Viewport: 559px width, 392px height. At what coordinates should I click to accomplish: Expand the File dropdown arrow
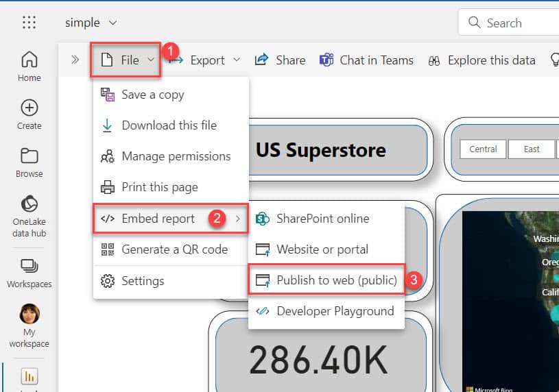pyautogui.click(x=151, y=60)
